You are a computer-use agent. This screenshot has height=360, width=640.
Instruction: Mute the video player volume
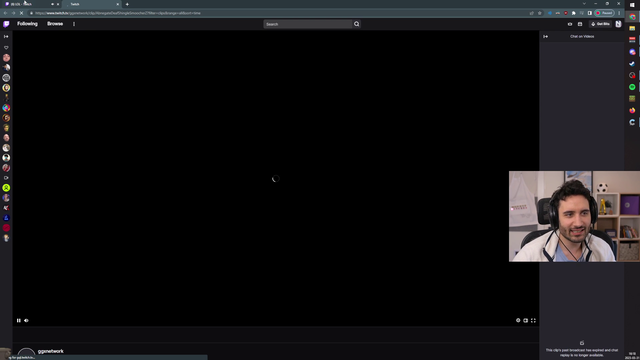27,320
